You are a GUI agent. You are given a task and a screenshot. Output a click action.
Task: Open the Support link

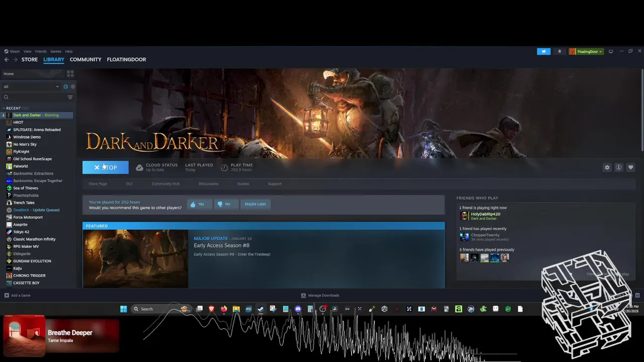275,184
